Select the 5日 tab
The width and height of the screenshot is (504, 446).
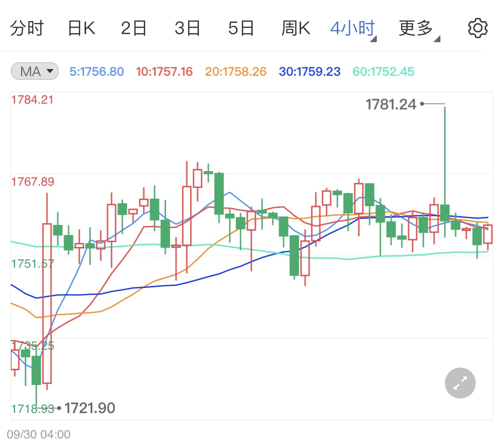tap(241, 28)
